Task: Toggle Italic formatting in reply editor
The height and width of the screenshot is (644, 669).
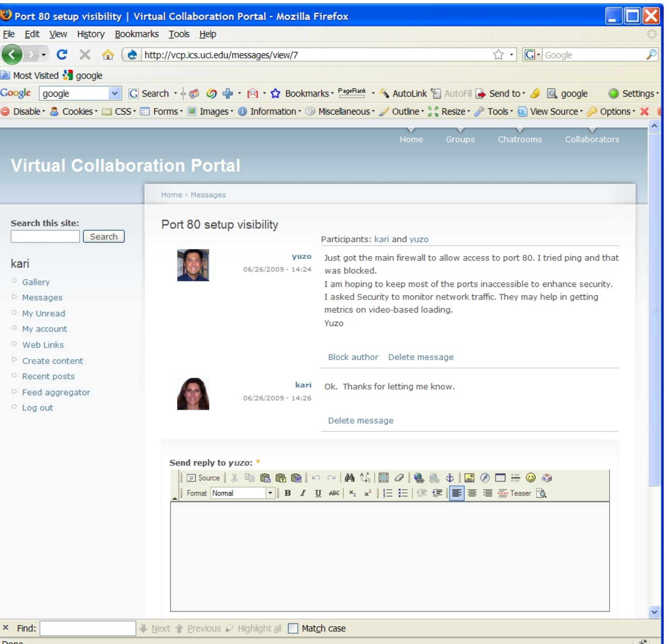Action: (x=303, y=493)
